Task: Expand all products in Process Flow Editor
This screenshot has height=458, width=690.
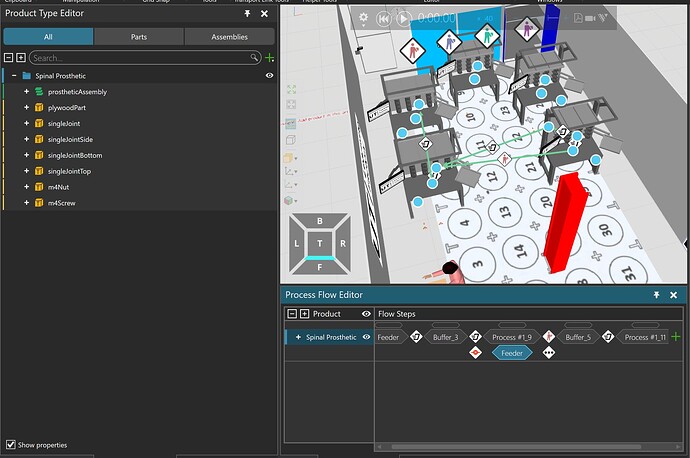Action: (x=304, y=314)
